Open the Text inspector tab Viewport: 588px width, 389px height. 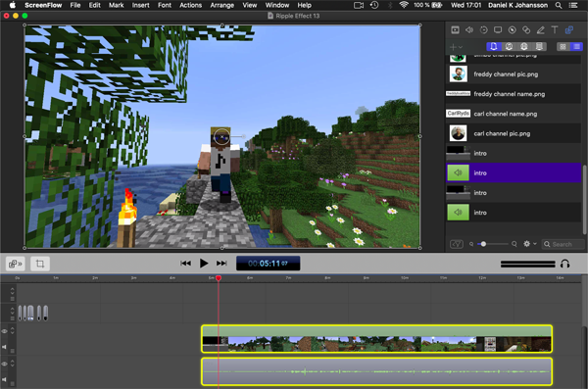tap(555, 30)
